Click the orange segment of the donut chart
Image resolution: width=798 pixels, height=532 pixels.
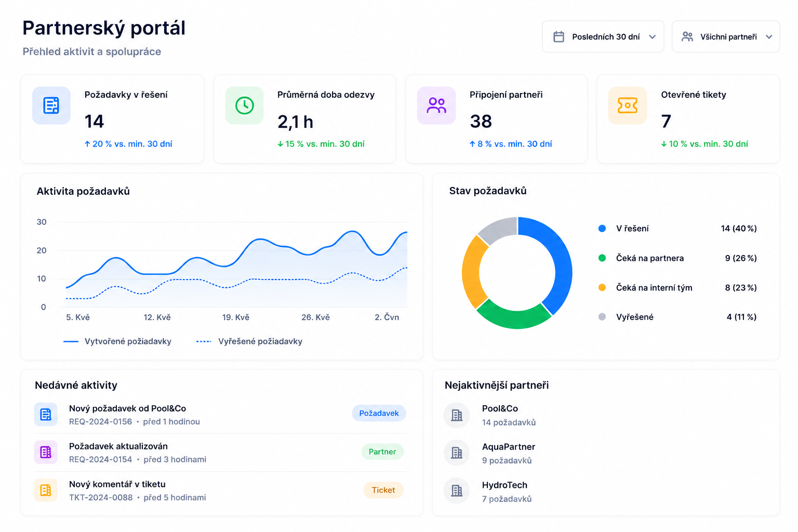(471, 272)
